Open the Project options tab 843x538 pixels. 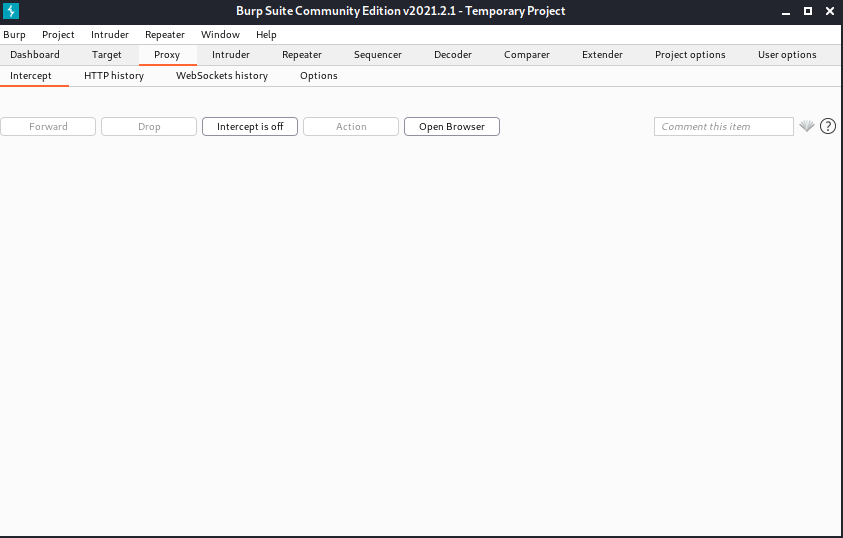click(x=690, y=55)
